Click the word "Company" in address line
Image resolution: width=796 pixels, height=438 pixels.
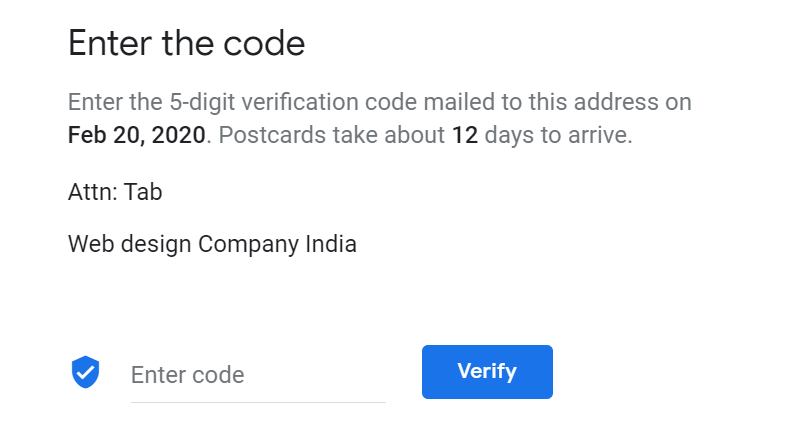[248, 245]
